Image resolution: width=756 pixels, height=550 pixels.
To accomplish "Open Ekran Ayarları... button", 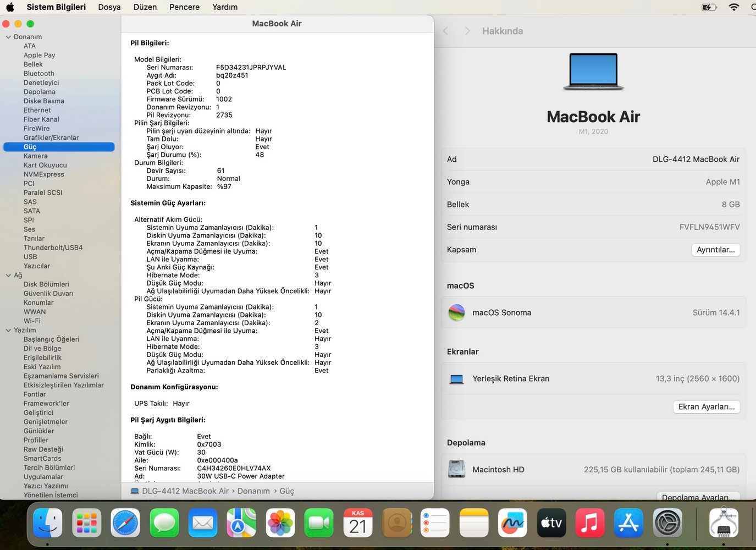I will 706,407.
